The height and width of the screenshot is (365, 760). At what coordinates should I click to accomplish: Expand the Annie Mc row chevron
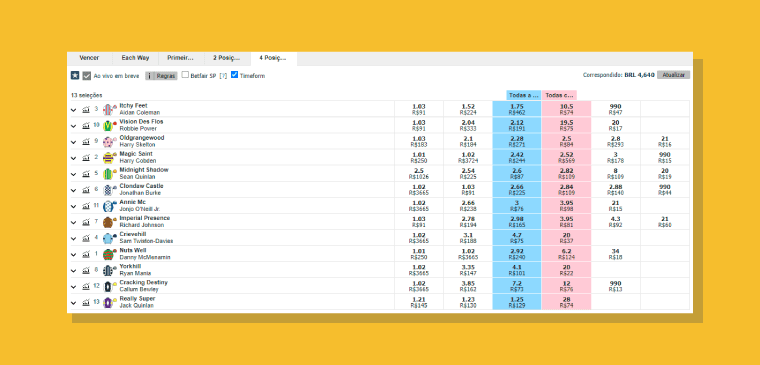click(74, 206)
